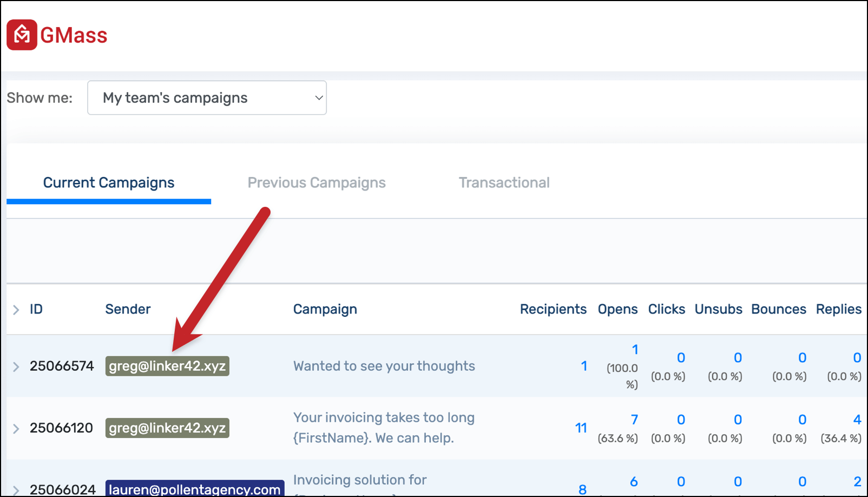Sort by the Unsubs column header
The height and width of the screenshot is (497, 868).
click(719, 309)
